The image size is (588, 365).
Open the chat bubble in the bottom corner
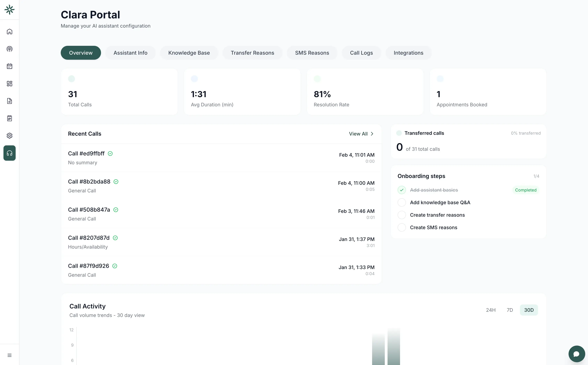(x=577, y=354)
